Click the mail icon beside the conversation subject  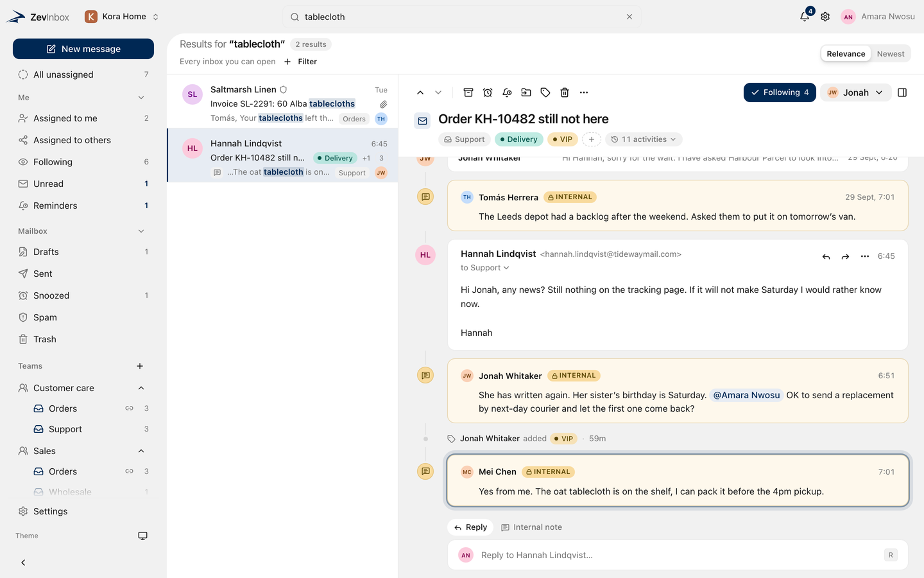422,120
